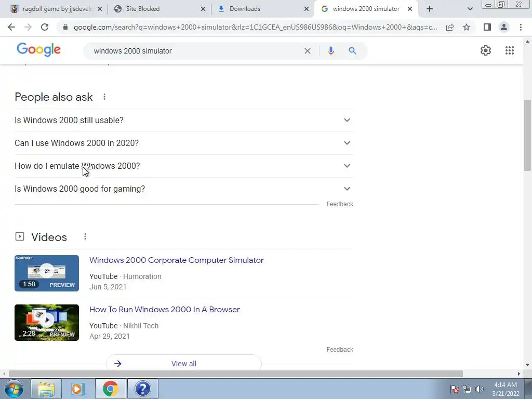Share this page via address bar icon

coord(450,27)
